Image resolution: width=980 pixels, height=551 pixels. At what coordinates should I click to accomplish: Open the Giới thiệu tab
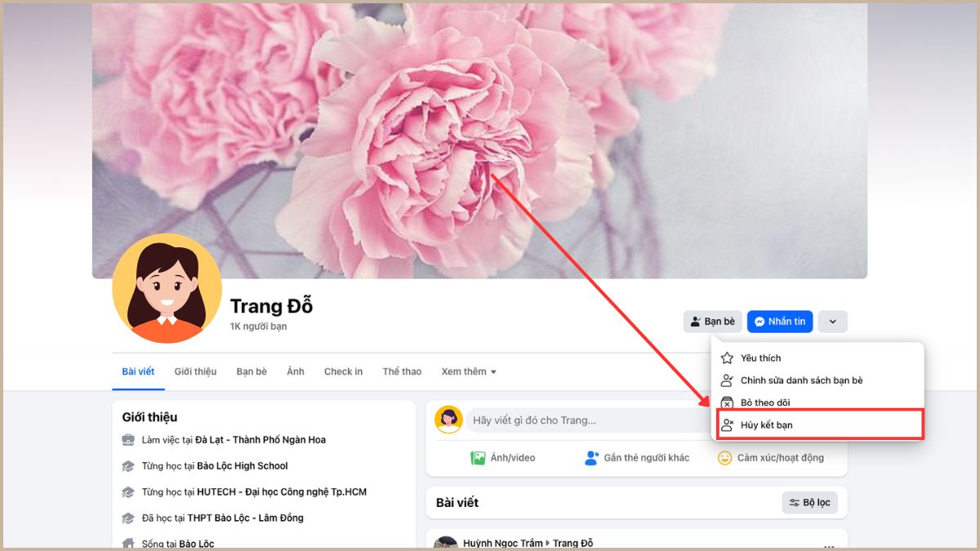click(195, 371)
